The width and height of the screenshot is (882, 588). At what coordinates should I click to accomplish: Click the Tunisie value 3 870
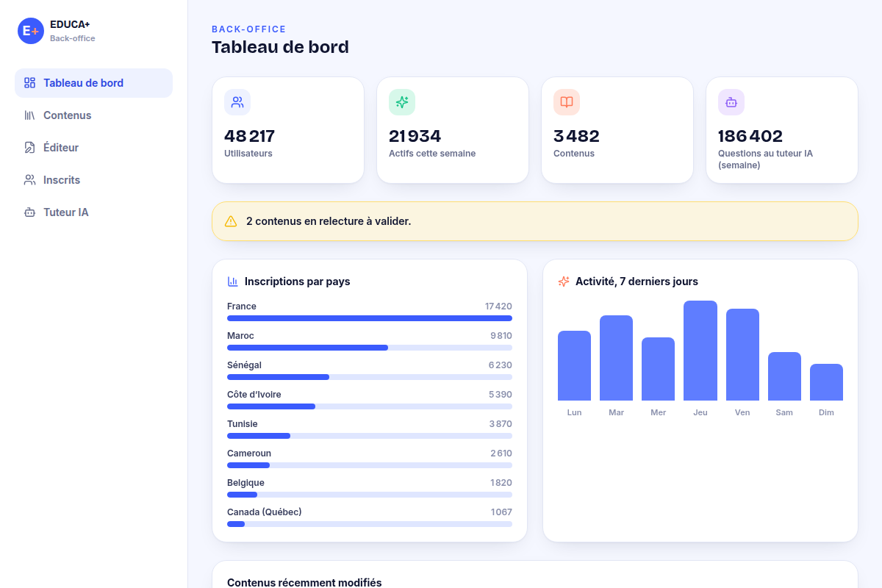tap(501, 424)
